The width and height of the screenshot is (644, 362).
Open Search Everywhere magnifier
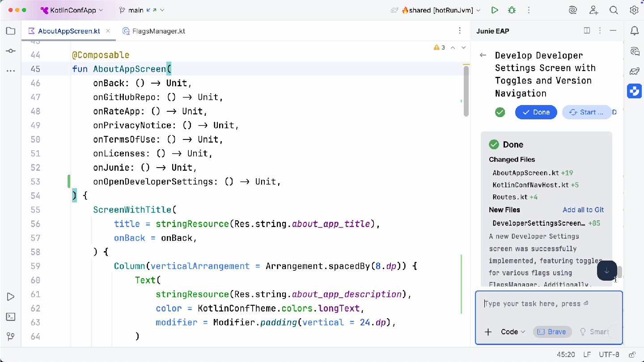coord(614,10)
